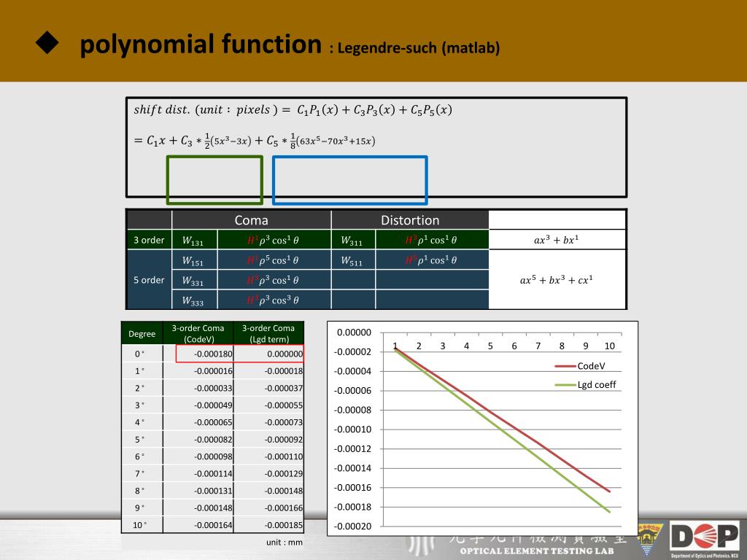747x560 pixels.
Task: Click CodeV value -0.000098
Action: (213, 456)
